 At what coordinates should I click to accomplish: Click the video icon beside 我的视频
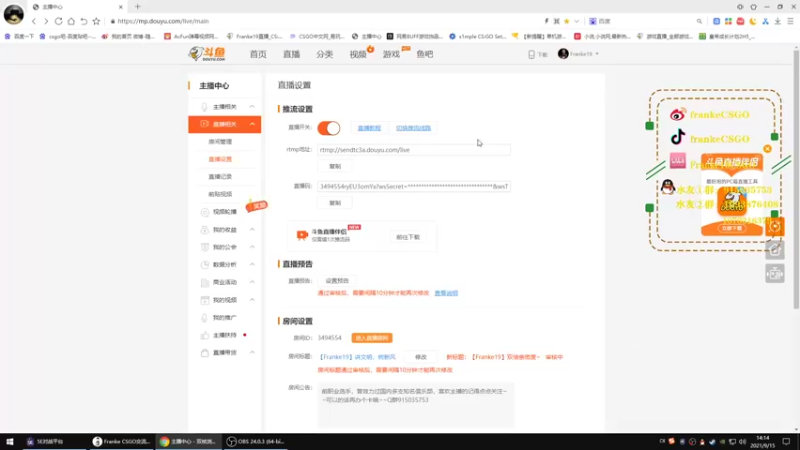coord(205,300)
